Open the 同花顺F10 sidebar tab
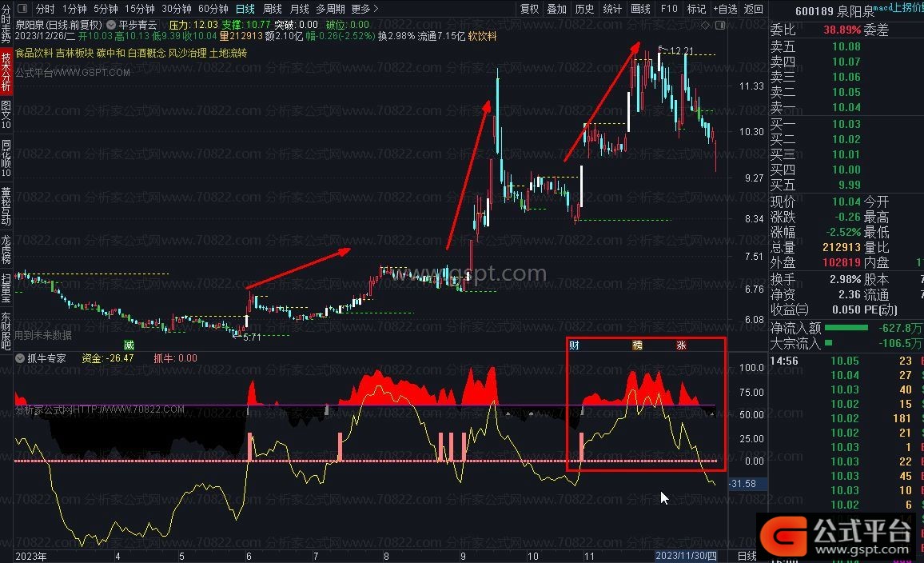924x563 pixels. coord(6,158)
